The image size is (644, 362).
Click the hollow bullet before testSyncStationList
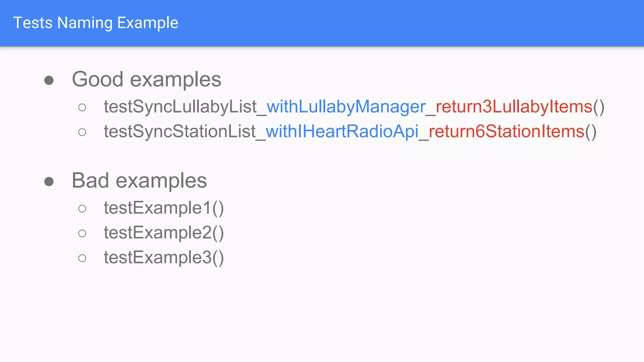82,132
